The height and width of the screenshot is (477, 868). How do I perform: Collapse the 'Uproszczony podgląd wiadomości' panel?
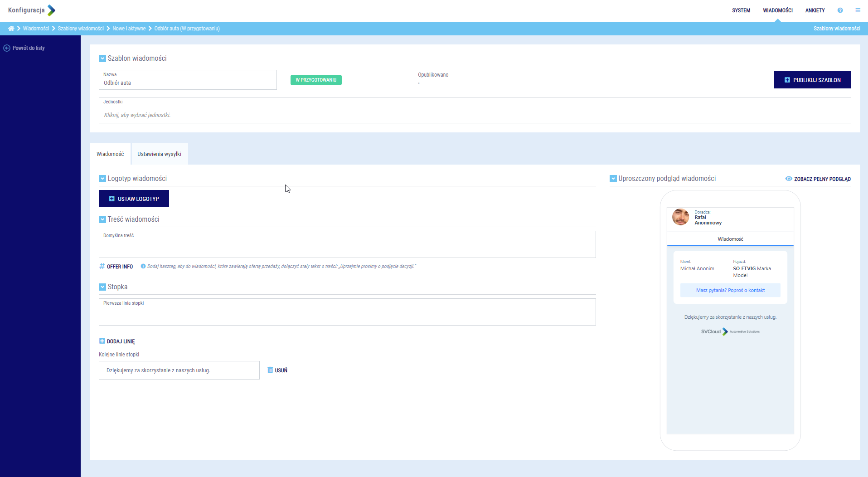click(613, 179)
